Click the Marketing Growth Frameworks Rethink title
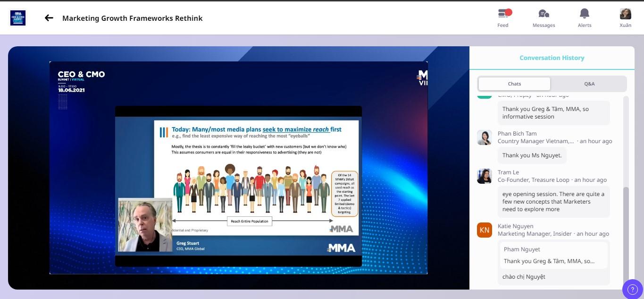The height and width of the screenshot is (299, 644). pyautogui.click(x=133, y=18)
